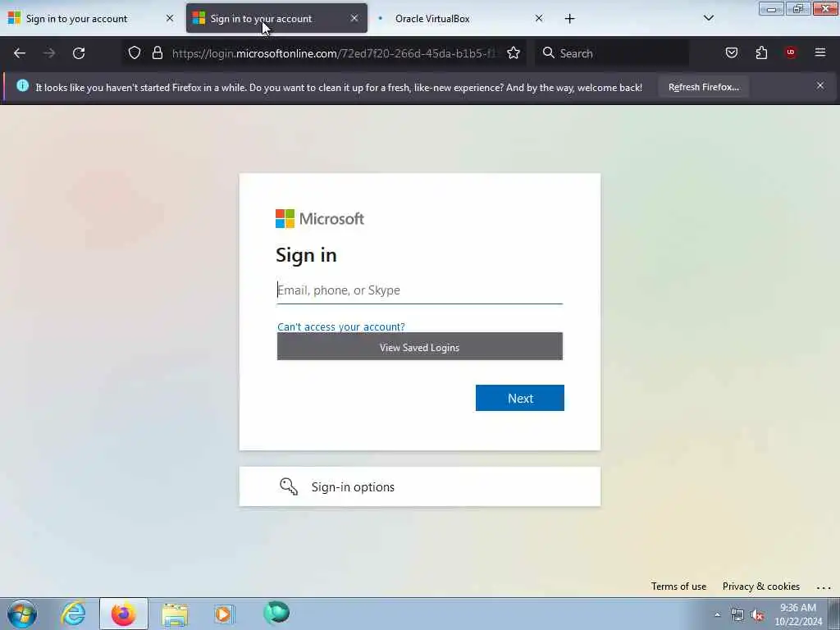Viewport: 840px width, 630px height.
Task: Click the notification info icon
Action: 22,85
